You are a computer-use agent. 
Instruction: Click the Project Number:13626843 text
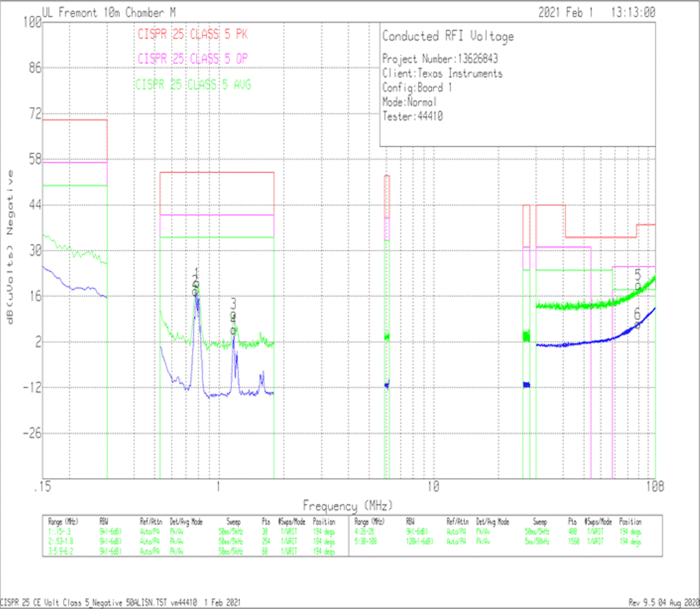(440, 59)
